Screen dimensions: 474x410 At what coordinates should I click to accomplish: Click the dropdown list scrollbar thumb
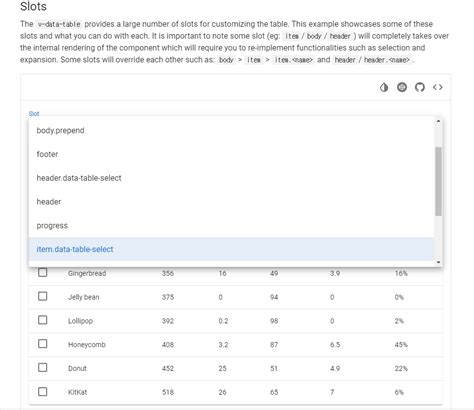438,181
